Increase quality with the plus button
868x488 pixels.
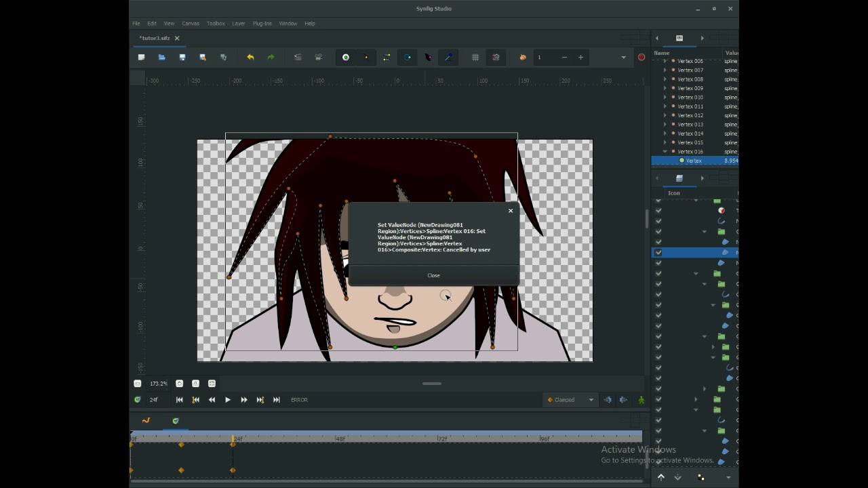(x=580, y=58)
